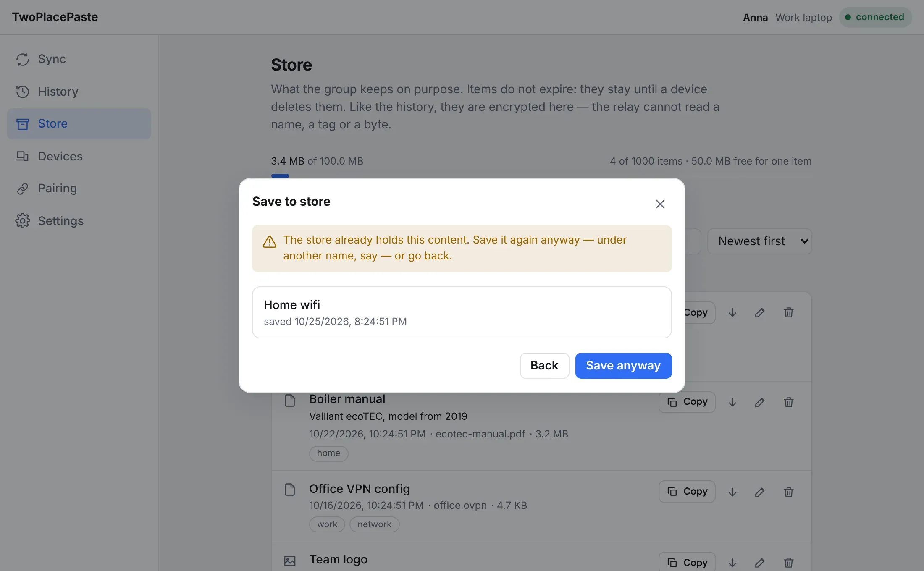This screenshot has height=571, width=924.
Task: Edit the first store item behind the dialog
Action: coord(759,313)
